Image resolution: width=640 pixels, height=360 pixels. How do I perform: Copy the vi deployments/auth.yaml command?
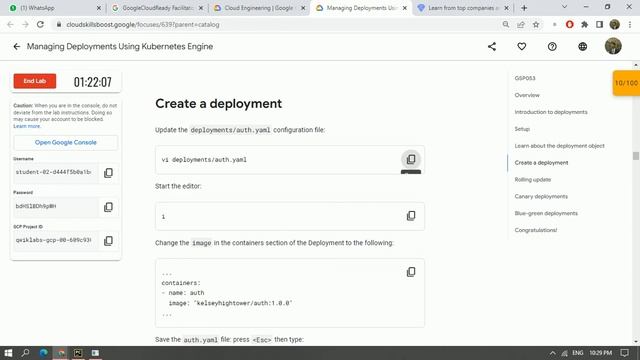[411, 159]
